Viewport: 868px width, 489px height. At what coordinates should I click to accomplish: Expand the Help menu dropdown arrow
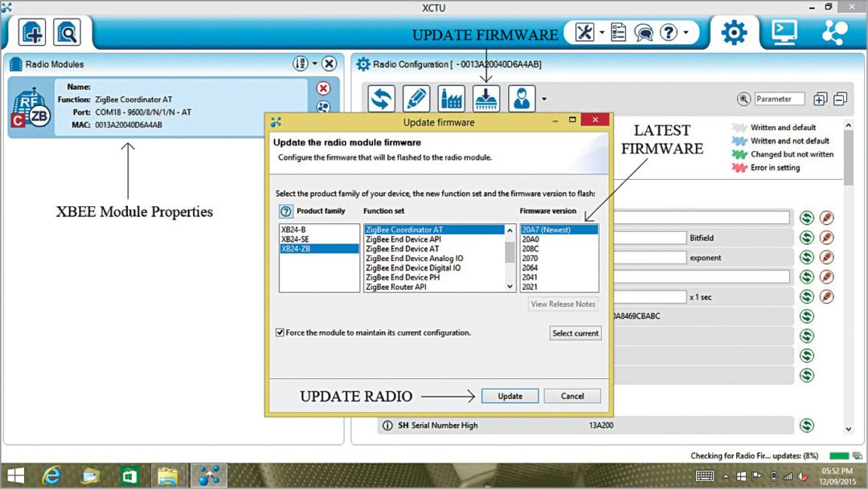point(686,33)
